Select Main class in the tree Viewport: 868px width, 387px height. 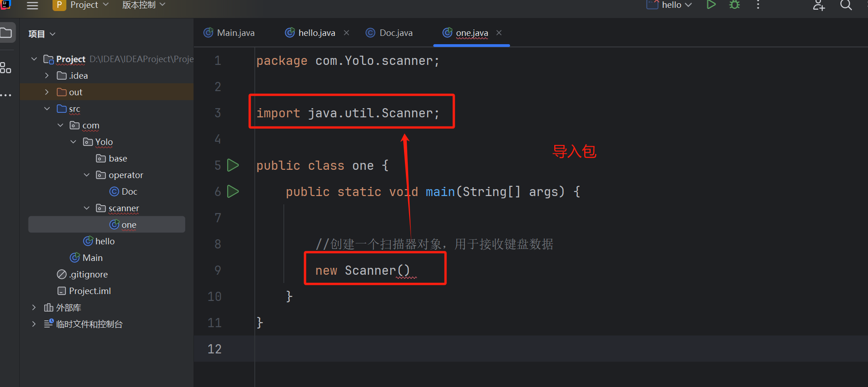(x=93, y=258)
